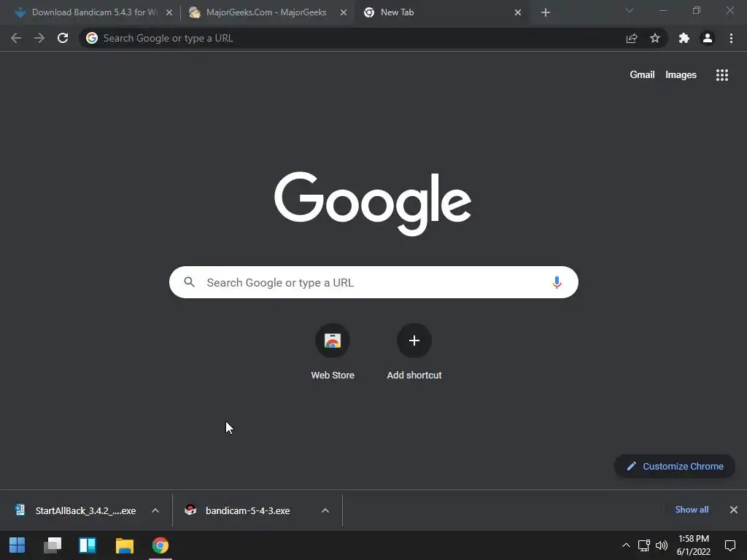Screen dimensions: 747x560
Task: Open the Chrome three-dot menu
Action: pyautogui.click(x=731, y=38)
